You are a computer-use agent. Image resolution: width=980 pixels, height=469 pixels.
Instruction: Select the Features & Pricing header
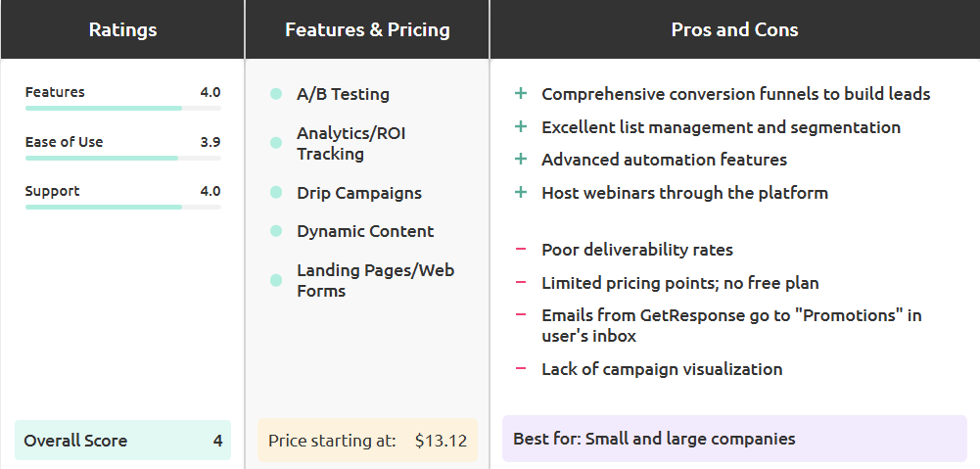[367, 29]
